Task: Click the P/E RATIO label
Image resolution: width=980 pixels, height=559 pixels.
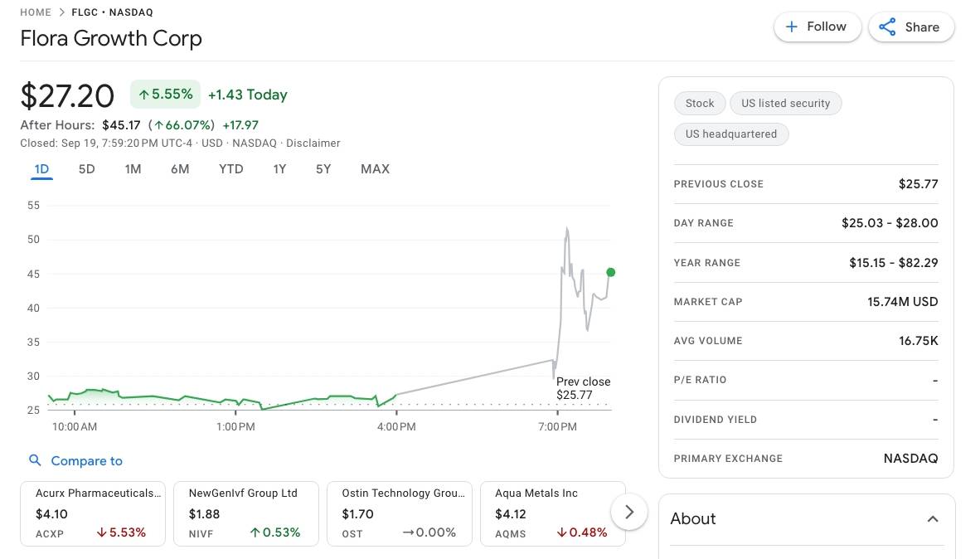Action: point(700,380)
